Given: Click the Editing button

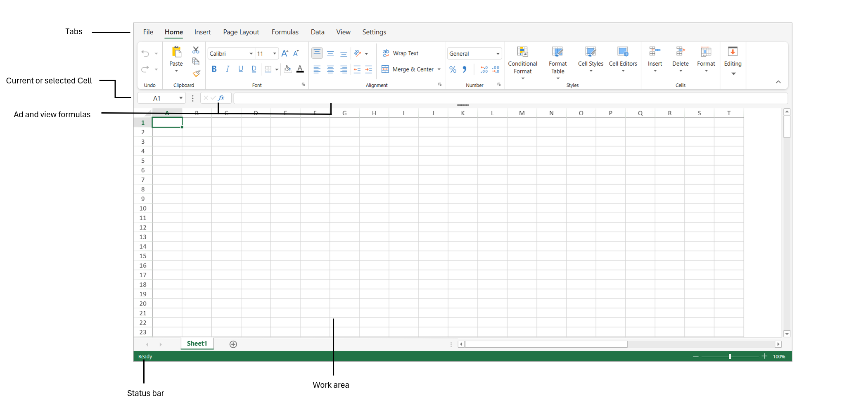Looking at the screenshot, I should coord(733,60).
